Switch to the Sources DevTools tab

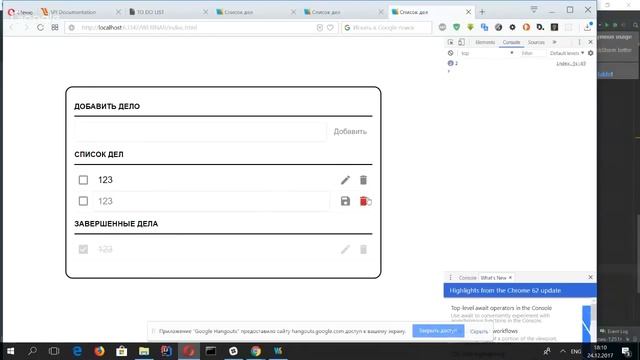536,42
